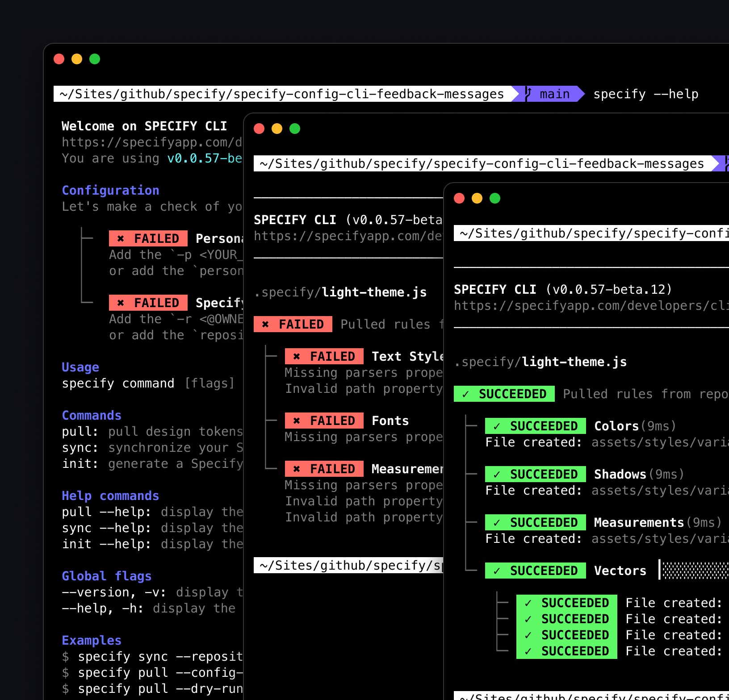The height and width of the screenshot is (700, 729).
Task: Select the specify command [flags] line
Action: (148, 383)
